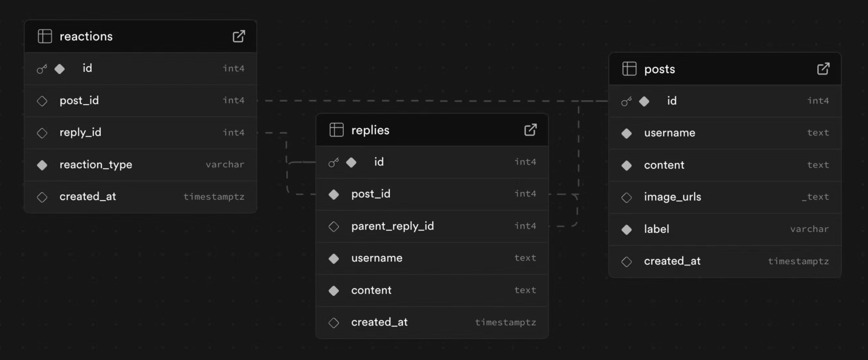
Task: Click the filled diamond beside reaction_type
Action: click(x=42, y=165)
